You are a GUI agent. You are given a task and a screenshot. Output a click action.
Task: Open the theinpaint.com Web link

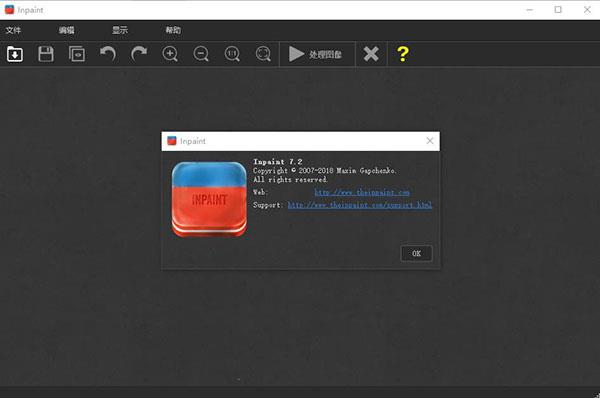[362, 192]
